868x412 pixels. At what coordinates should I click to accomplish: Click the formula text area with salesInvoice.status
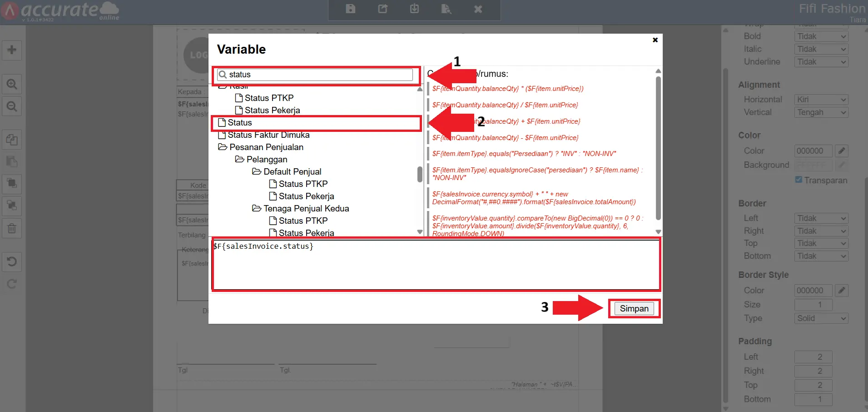click(x=436, y=264)
